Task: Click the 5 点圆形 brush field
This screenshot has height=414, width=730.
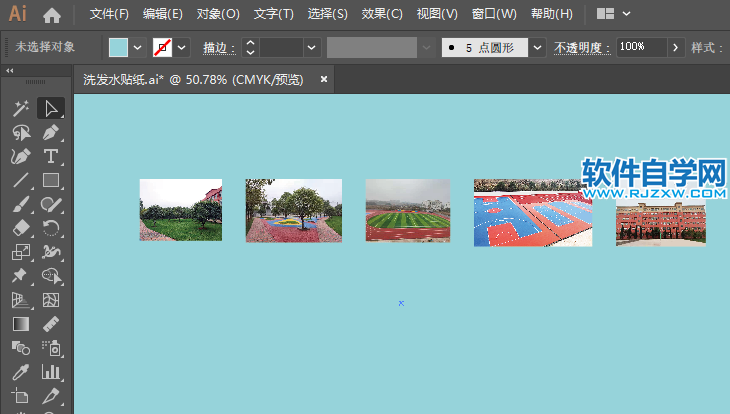Action: tap(485, 48)
